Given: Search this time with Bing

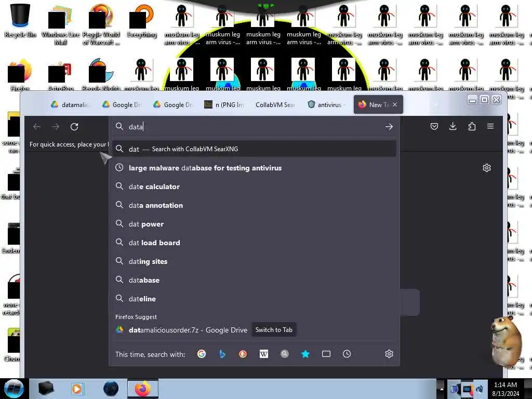Looking at the screenshot, I should [x=222, y=354].
